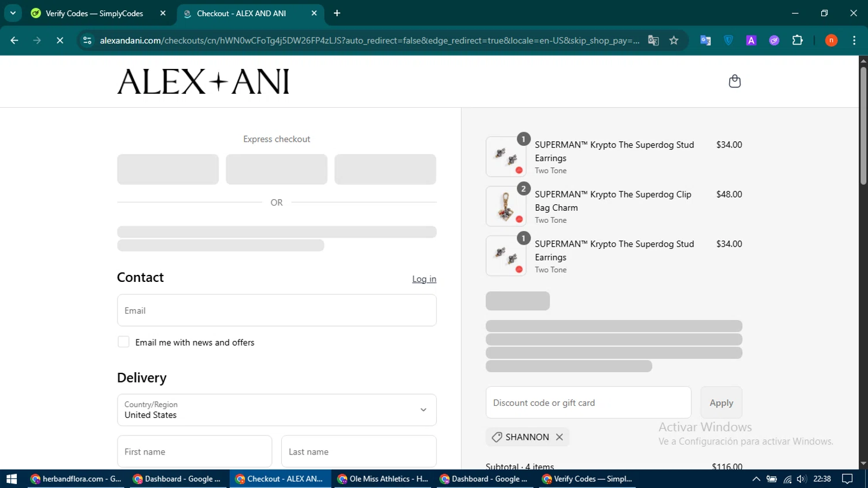Select the Checkout - ALEX AND ANI tab

tap(249, 13)
